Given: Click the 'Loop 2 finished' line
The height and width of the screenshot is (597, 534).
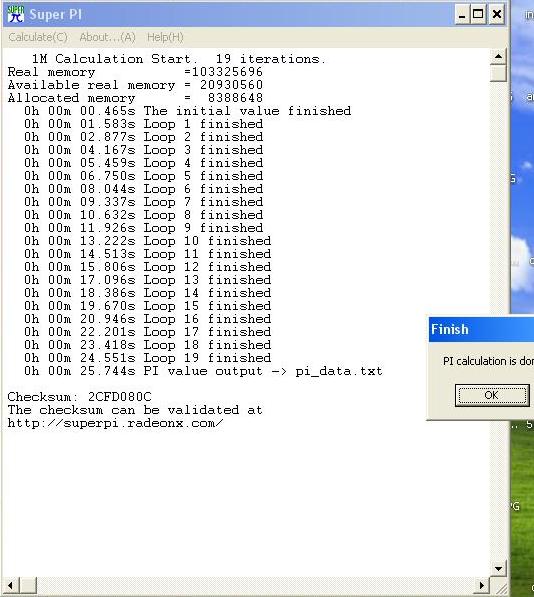Looking at the screenshot, I should 143,137.
